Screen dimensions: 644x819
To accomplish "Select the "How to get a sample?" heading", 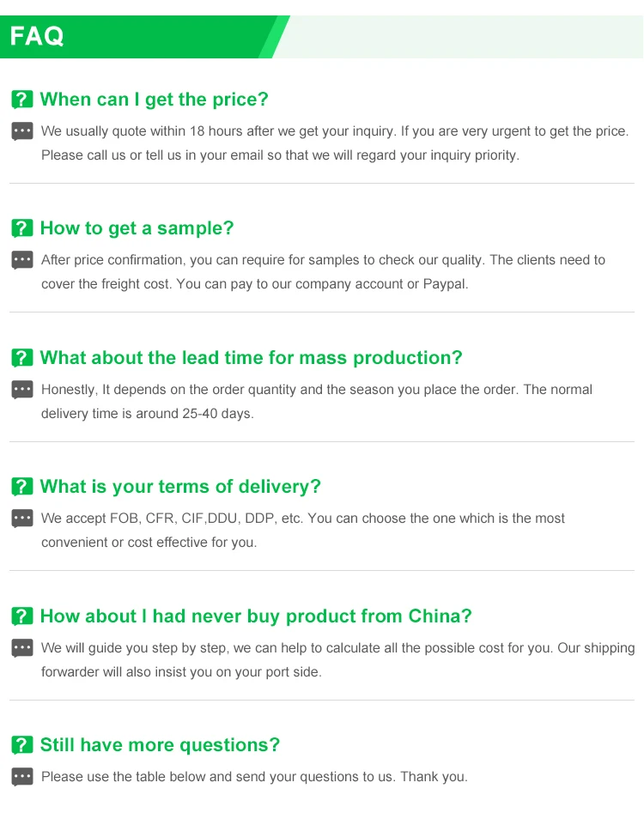I will [x=137, y=228].
